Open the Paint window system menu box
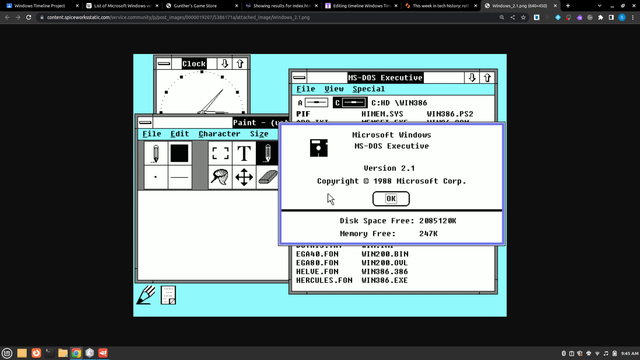This screenshot has height=360, width=640. coord(145,122)
